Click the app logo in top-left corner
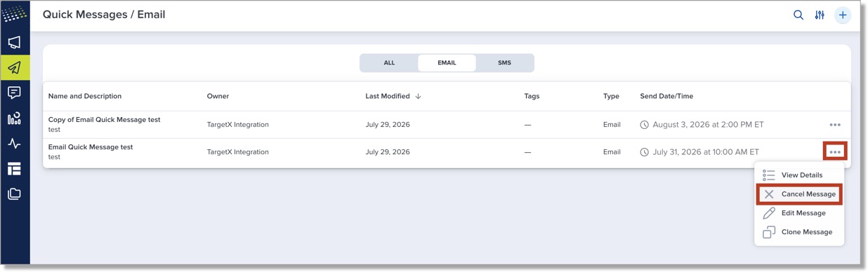 pos(15,15)
